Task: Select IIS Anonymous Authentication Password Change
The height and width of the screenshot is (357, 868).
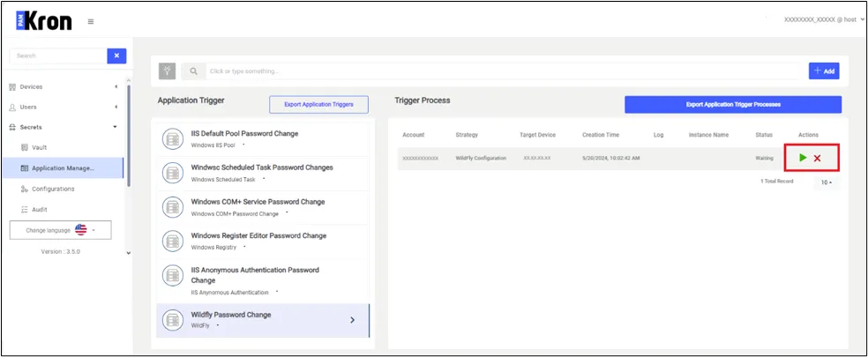Action: 262,280
